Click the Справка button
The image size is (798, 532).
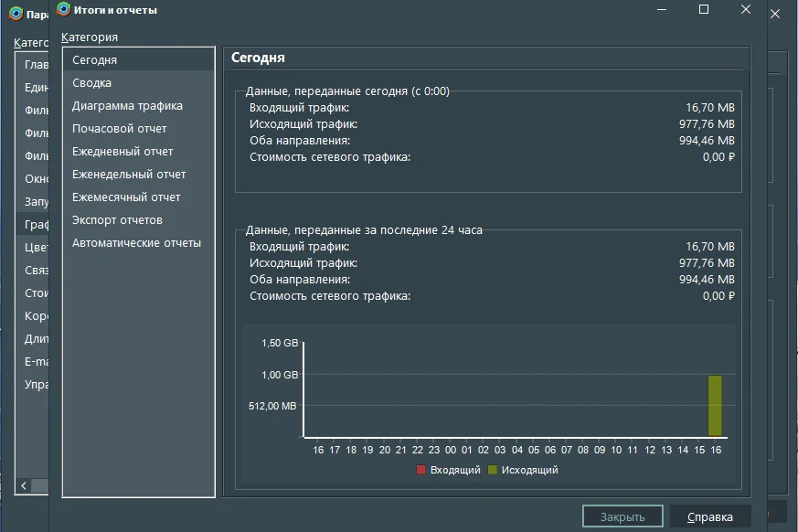(709, 516)
